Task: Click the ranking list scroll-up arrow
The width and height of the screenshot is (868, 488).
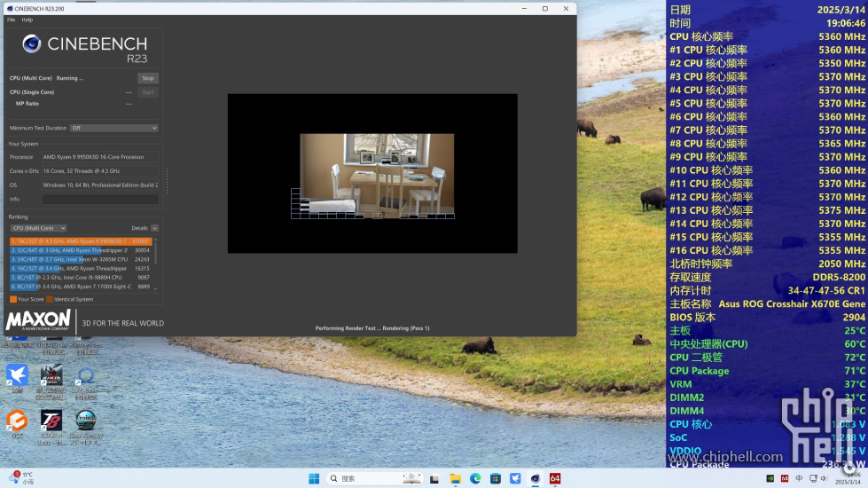Action: tap(155, 240)
